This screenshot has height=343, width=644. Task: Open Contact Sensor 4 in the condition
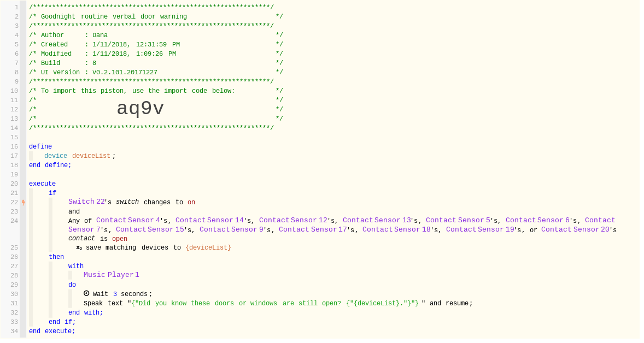128,220
